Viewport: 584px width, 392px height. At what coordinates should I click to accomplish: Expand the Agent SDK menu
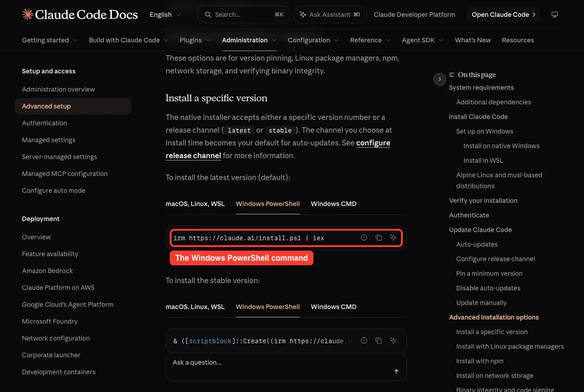[x=423, y=40]
